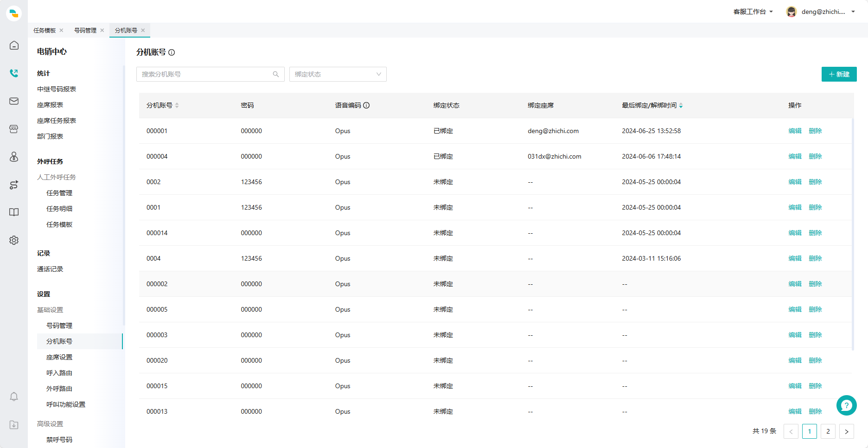
Task: Sort by 分机账号 column arrows
Action: point(177,105)
